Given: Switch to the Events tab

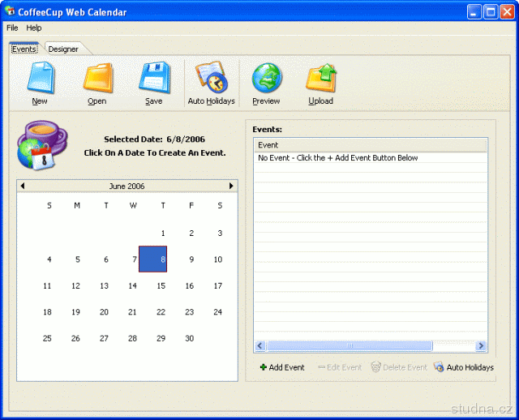Looking at the screenshot, I should [x=24, y=49].
